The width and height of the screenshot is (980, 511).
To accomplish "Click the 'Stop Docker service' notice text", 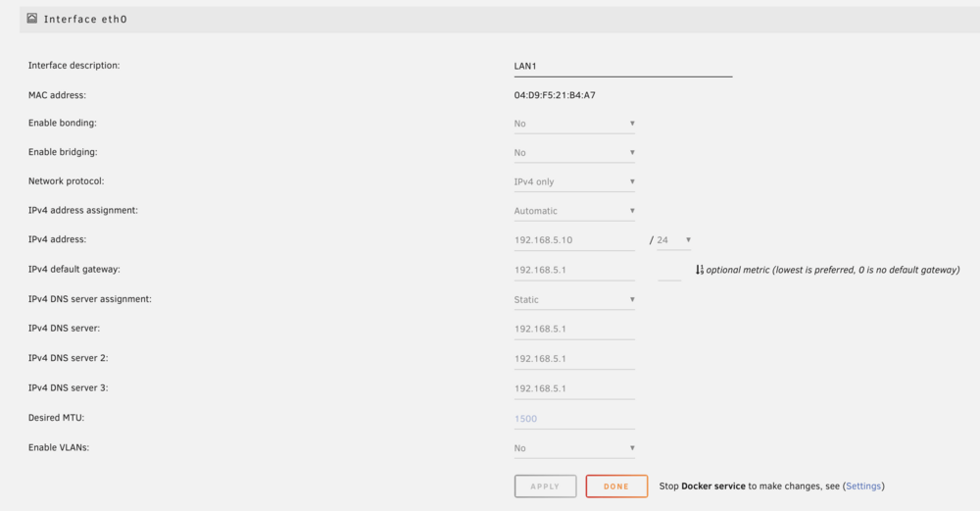I will click(x=771, y=485).
